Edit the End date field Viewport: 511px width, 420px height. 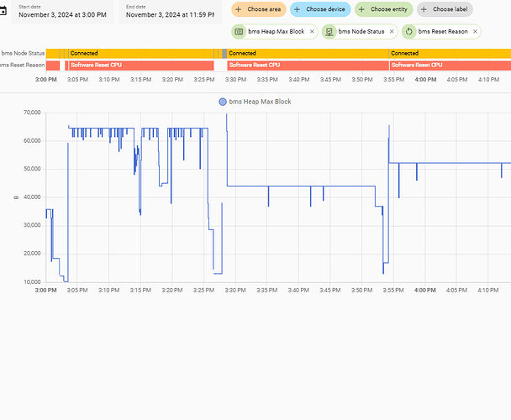coord(170,12)
